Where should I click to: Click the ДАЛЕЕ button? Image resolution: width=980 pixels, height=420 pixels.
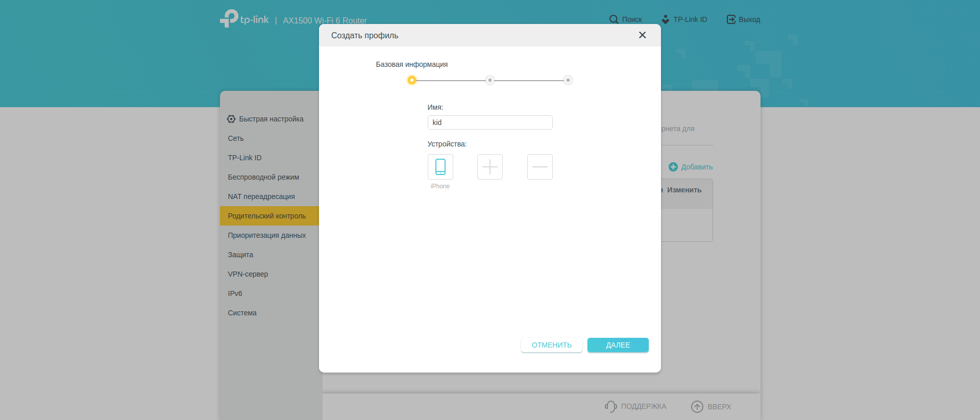coord(618,345)
